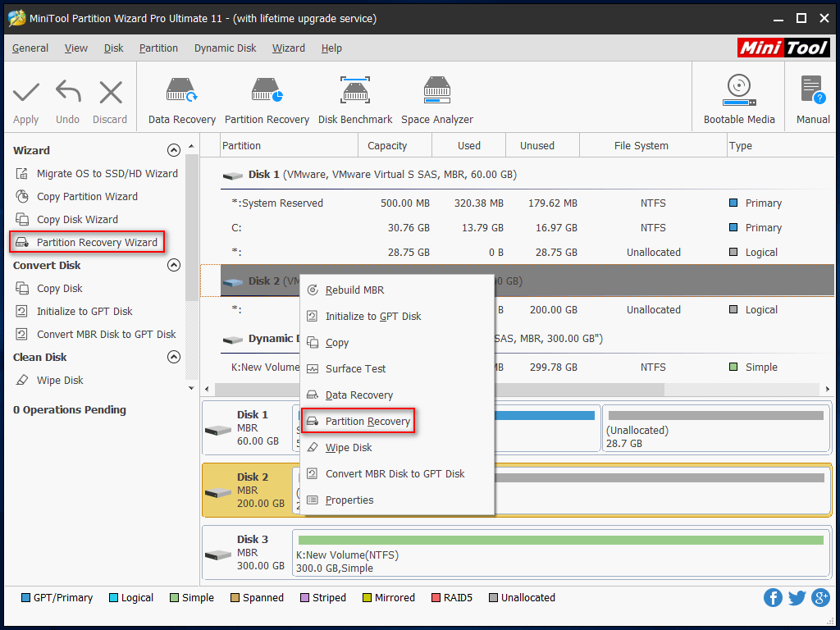Select the 28.75 GB unallocated row

(x=527, y=253)
